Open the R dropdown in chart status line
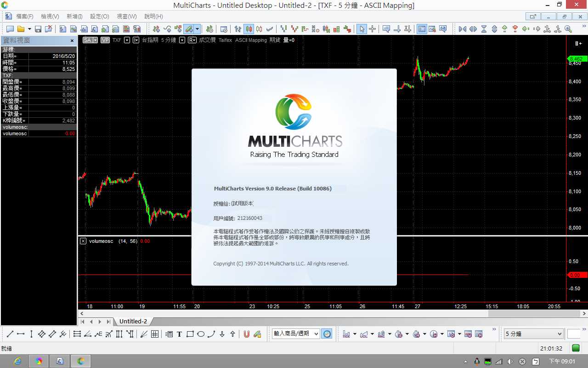 (x=192, y=40)
